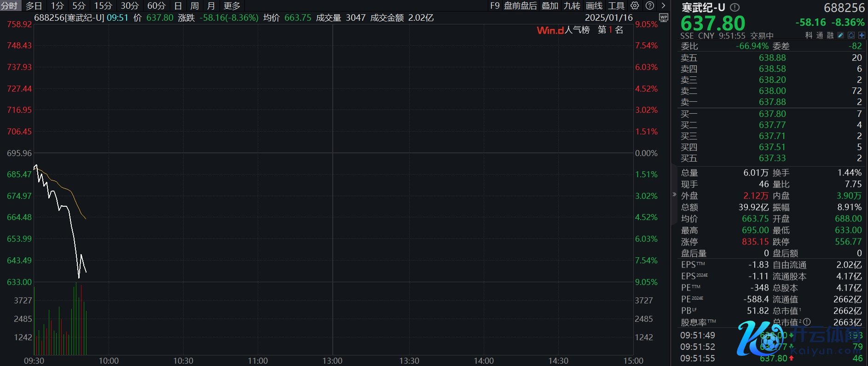
Task: Click info icon next to 总市值²
Action: (806, 322)
